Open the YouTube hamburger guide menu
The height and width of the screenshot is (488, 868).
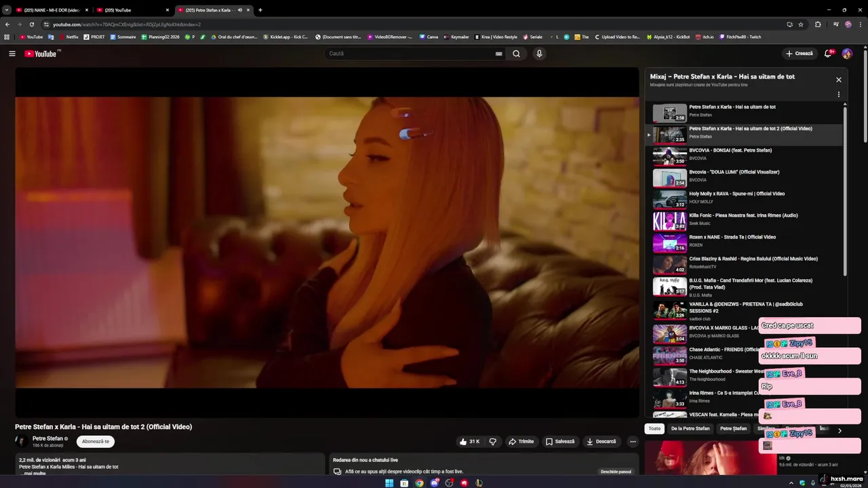[x=12, y=54]
